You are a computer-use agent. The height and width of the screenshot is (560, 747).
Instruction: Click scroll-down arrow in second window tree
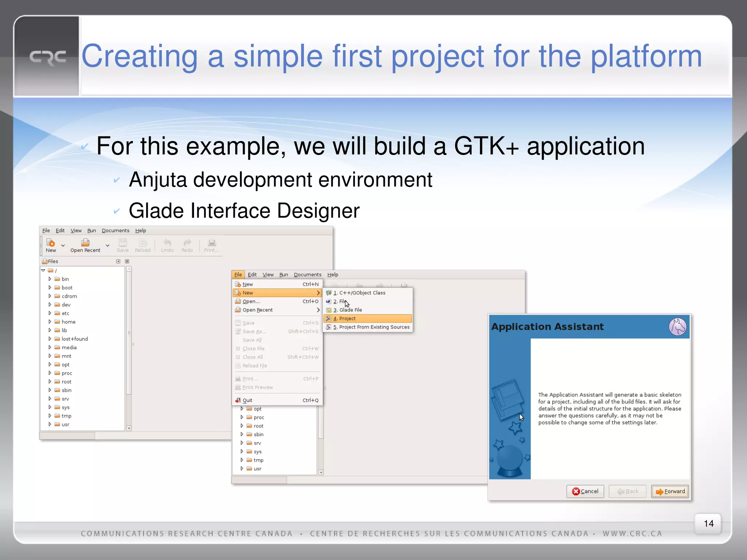coord(321,472)
